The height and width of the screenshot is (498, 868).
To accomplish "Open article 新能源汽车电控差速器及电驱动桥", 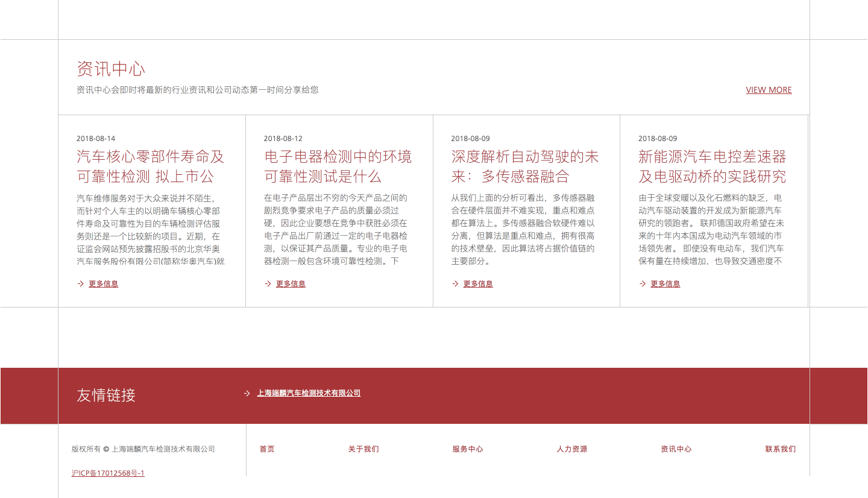I will [x=712, y=166].
